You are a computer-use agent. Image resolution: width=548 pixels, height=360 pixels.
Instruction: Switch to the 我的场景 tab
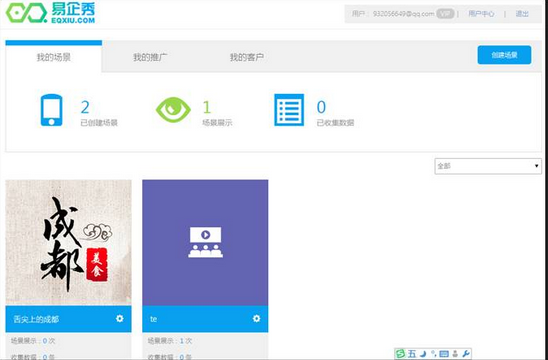53,57
